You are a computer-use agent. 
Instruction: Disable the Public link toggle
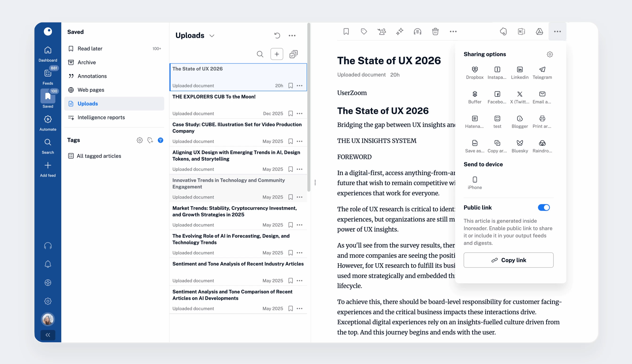(x=544, y=207)
